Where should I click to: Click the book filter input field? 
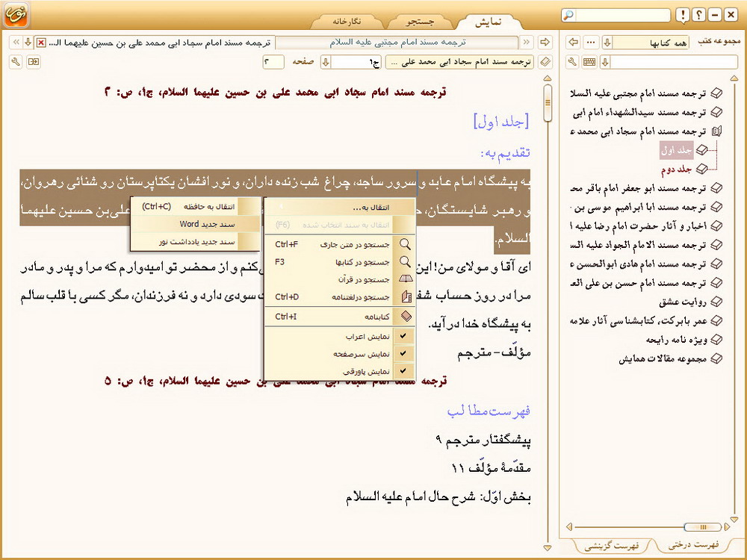(x=674, y=62)
